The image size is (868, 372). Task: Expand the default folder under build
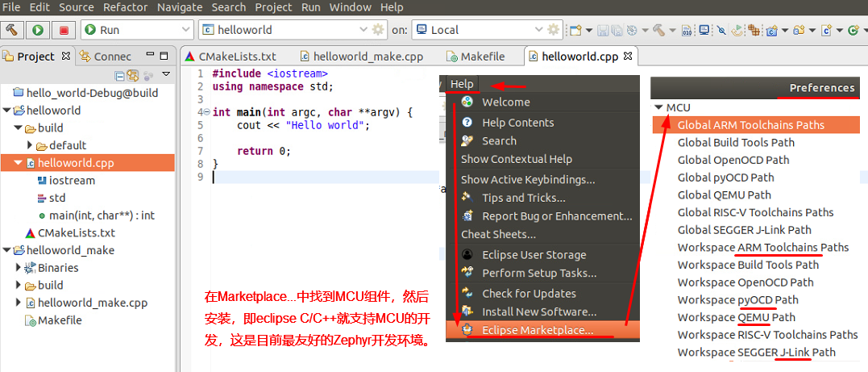30,145
